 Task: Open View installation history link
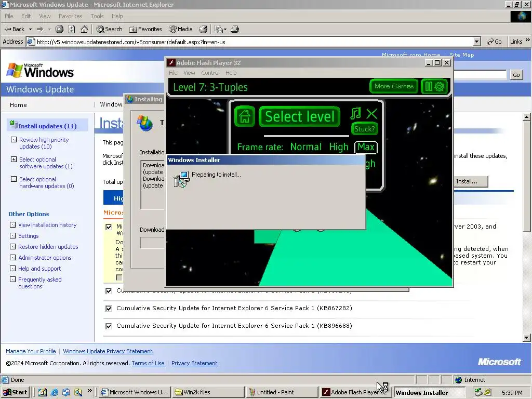tap(47, 225)
